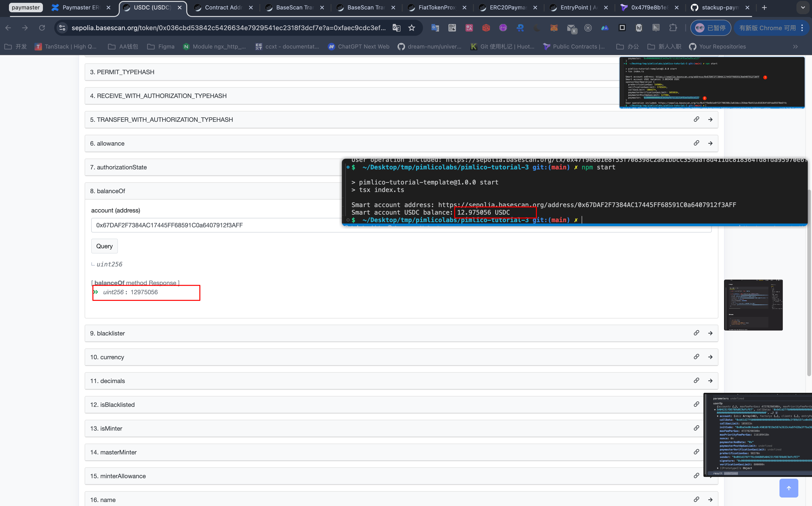This screenshot has height=506, width=812.
Task: Copy link for the decimals method
Action: (x=696, y=380)
